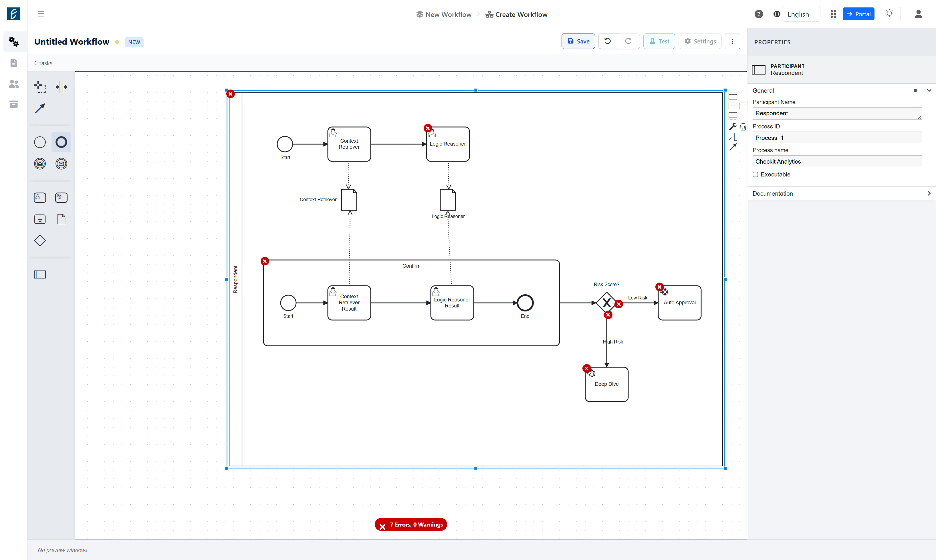The height and width of the screenshot is (560, 936).
Task: Edit the Process name field
Action: point(837,162)
